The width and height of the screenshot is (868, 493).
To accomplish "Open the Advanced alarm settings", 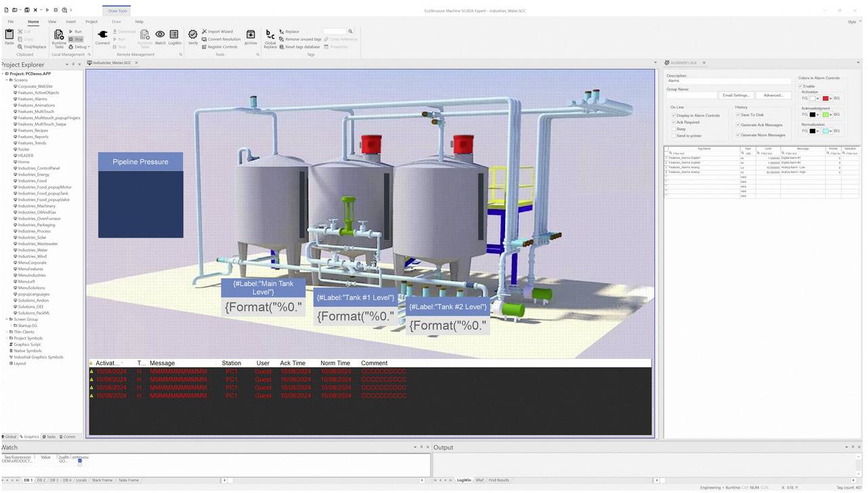I will coord(773,95).
